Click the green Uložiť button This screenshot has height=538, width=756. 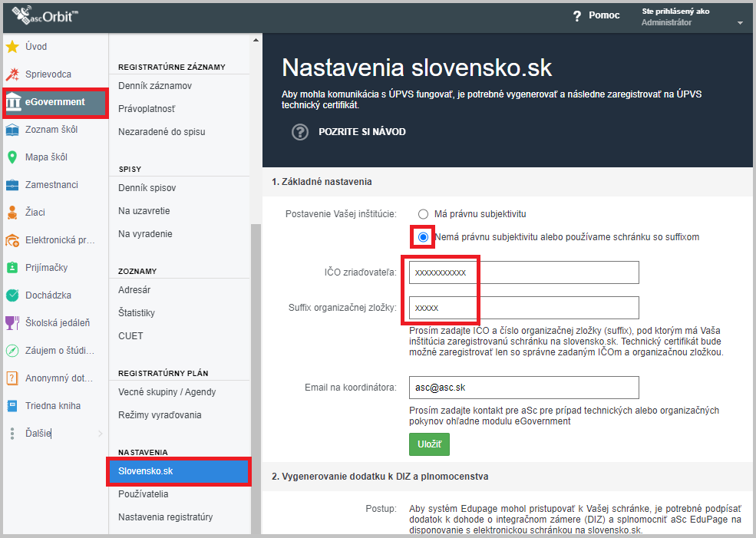point(429,444)
